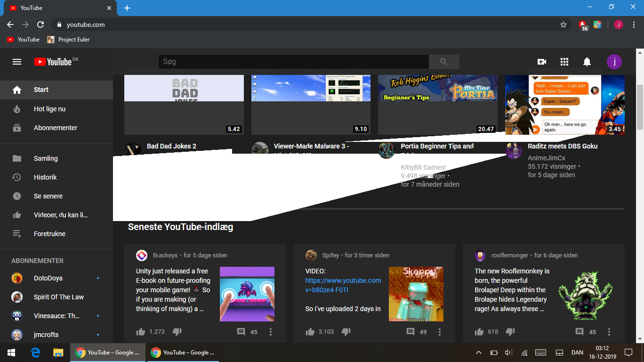Open Raditz meets DBS Goku title
Screen dimensions: 644x362
click(563, 146)
